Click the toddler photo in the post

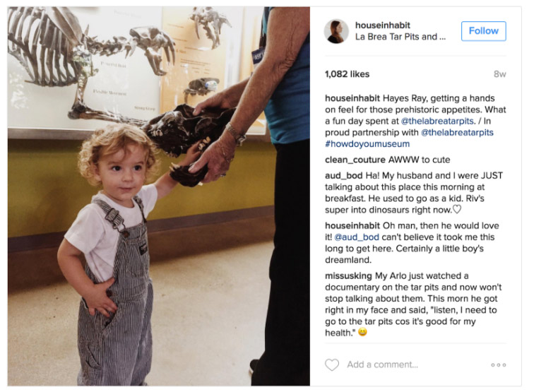coord(159,196)
